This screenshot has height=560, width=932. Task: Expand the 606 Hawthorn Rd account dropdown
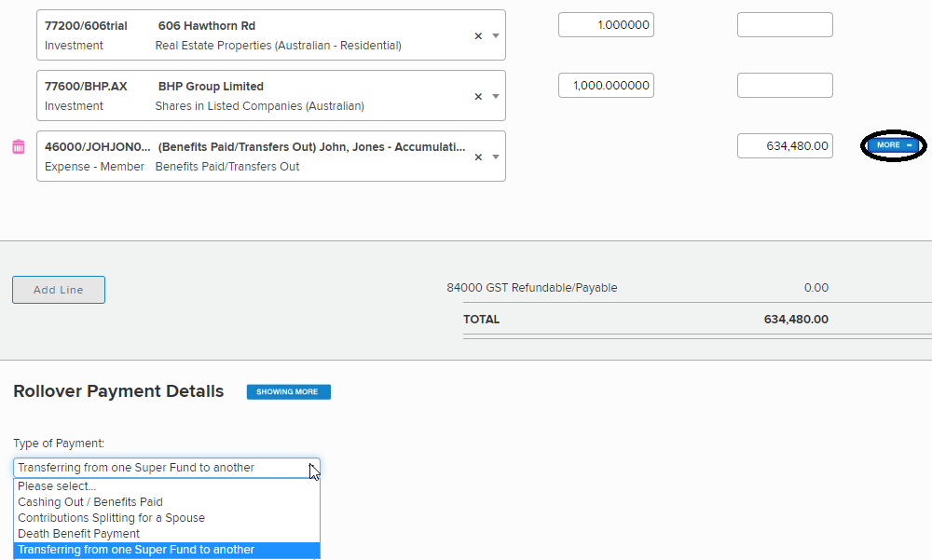tap(496, 35)
